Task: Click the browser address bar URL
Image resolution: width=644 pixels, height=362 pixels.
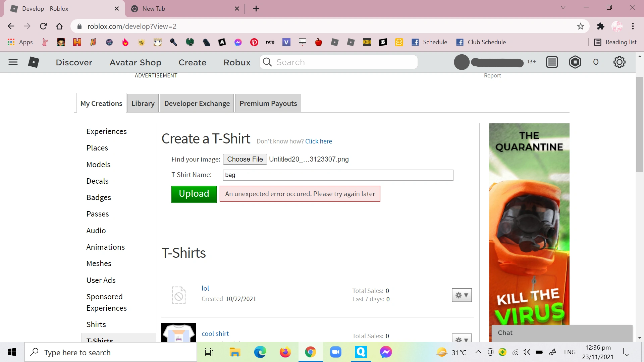Action: [x=132, y=26]
